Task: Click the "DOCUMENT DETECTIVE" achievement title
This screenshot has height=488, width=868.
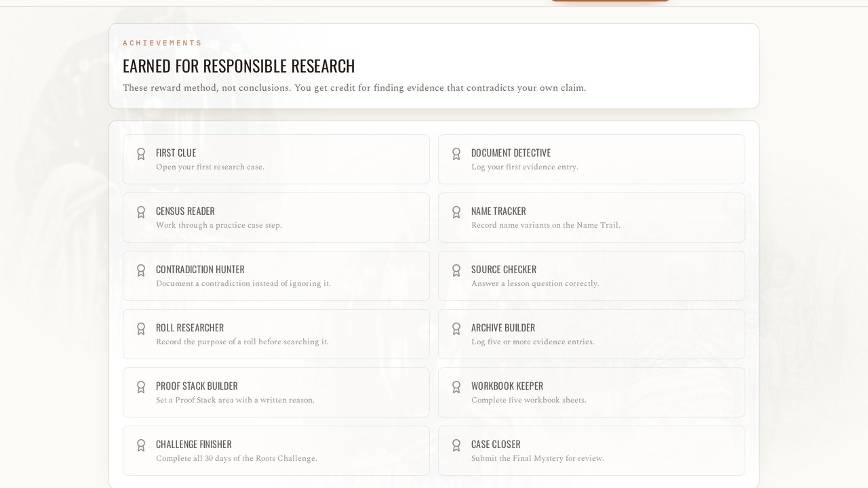Action: 511,153
